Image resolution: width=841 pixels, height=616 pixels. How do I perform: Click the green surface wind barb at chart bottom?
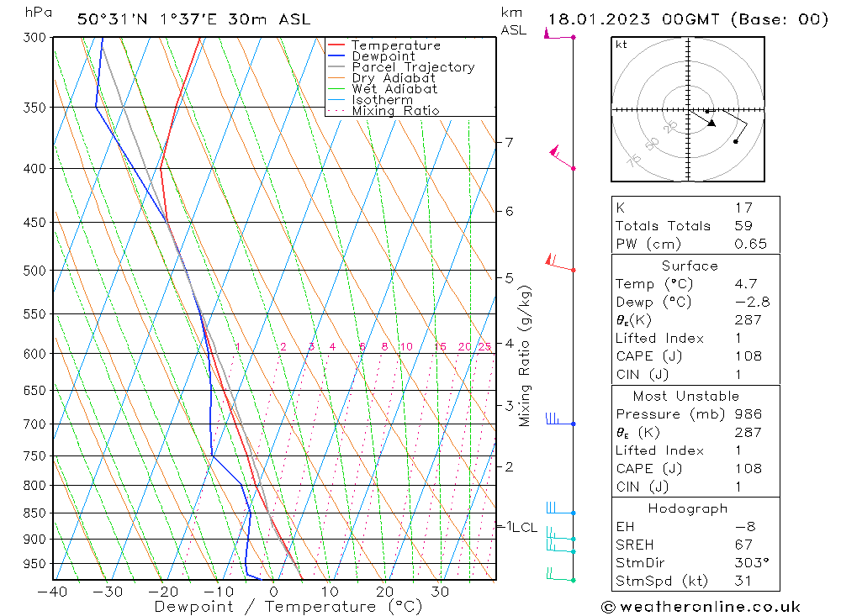560,575
